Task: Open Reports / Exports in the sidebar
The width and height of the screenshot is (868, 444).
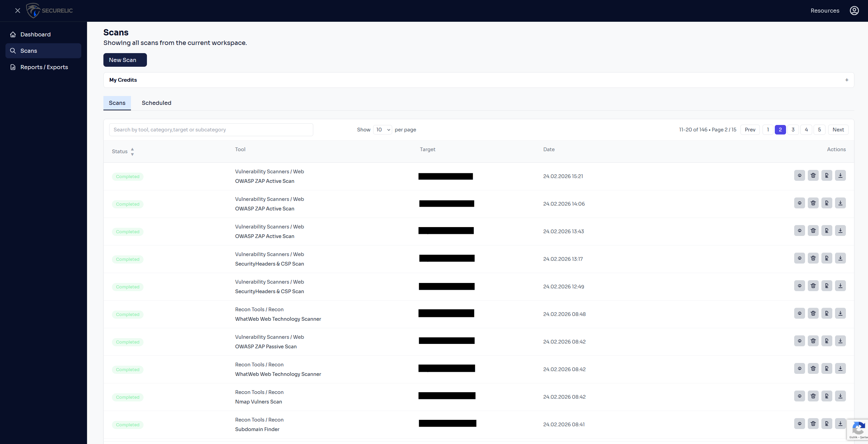Action: (x=44, y=67)
